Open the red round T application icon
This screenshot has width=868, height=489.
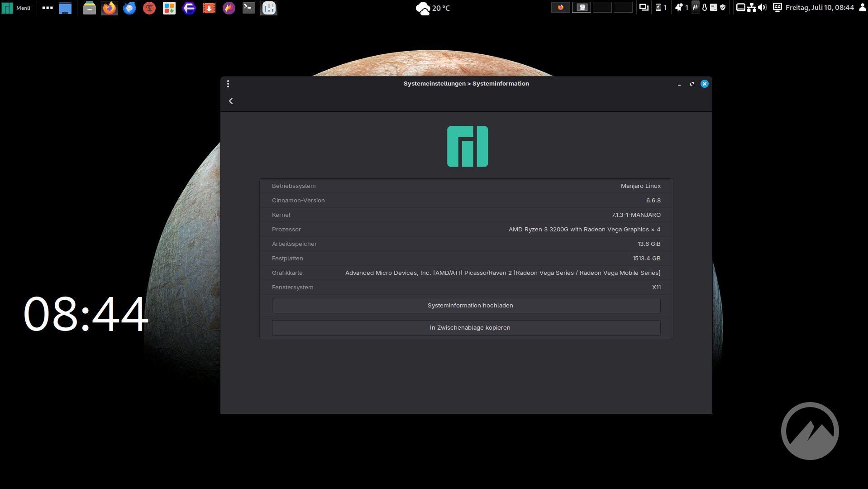[x=149, y=8]
